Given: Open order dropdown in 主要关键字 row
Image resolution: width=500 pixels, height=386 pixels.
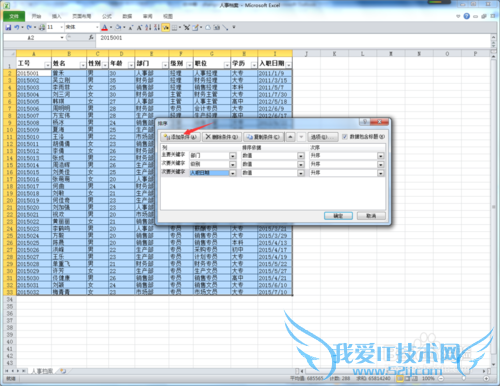Looking at the screenshot, I should click(380, 156).
